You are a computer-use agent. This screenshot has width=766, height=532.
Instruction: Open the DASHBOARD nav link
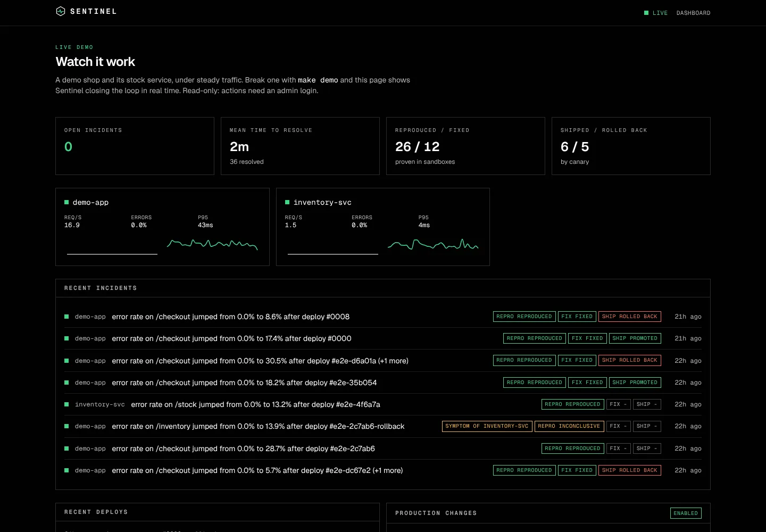click(x=693, y=13)
